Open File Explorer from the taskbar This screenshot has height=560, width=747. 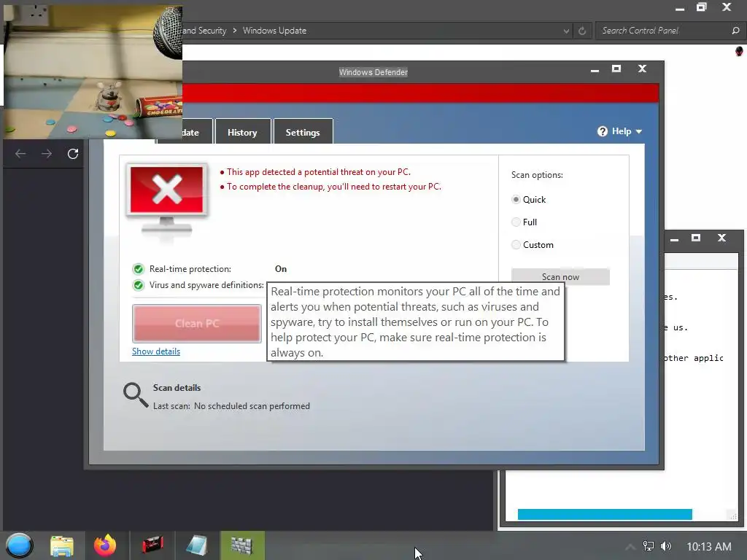[x=62, y=545]
